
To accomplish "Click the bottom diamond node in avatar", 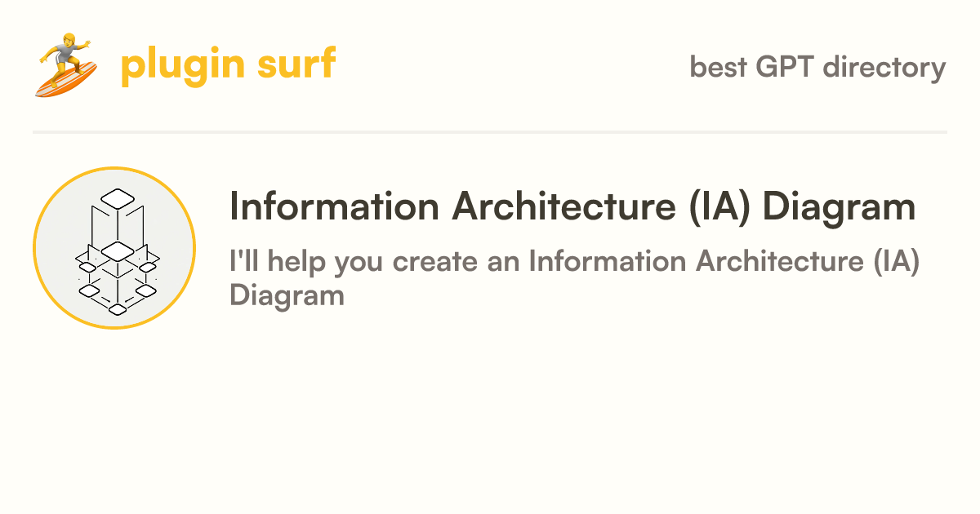I will point(118,308).
